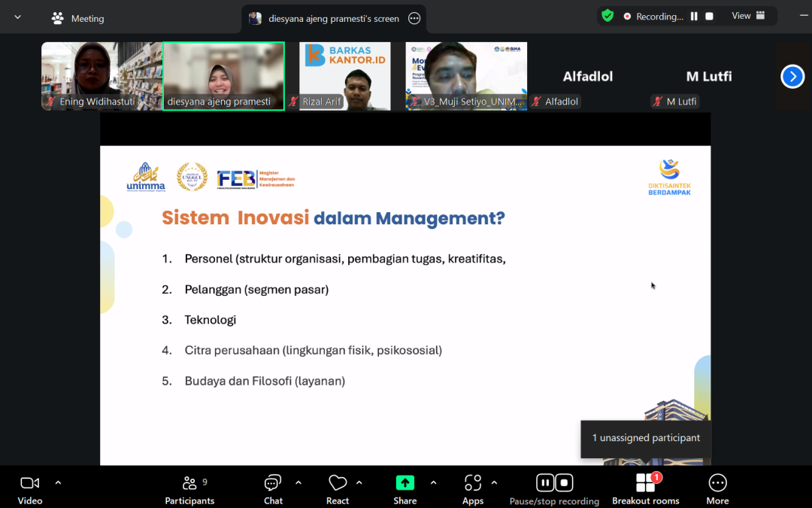
Task: Select Ening Widihastuti's video thumbnail
Action: tap(102, 76)
